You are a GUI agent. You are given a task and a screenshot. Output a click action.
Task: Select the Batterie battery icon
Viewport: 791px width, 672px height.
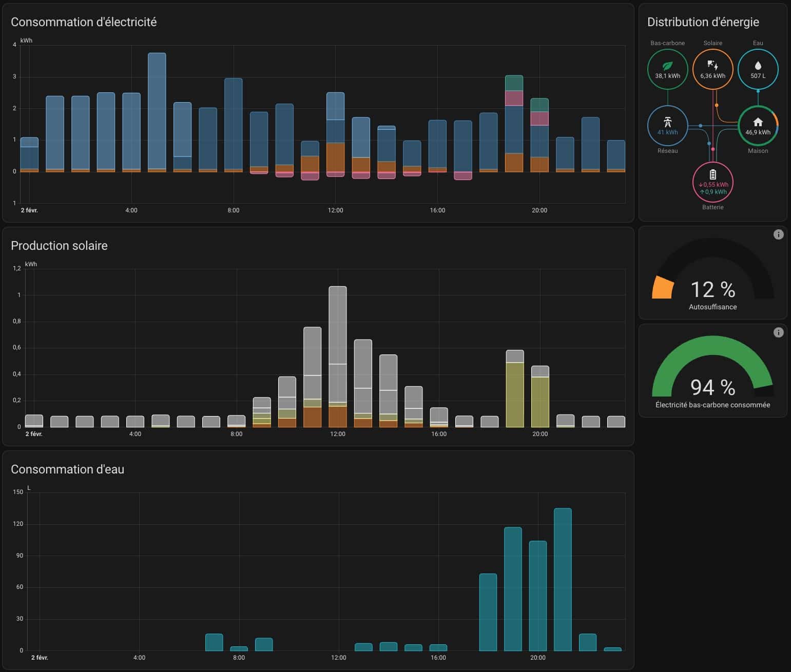click(x=712, y=174)
